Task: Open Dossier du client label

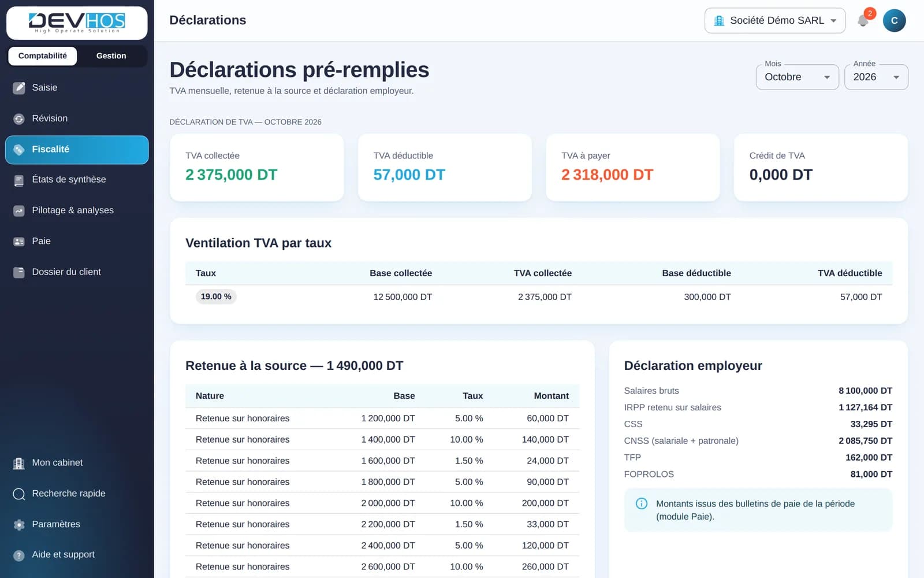Action: 66,272
